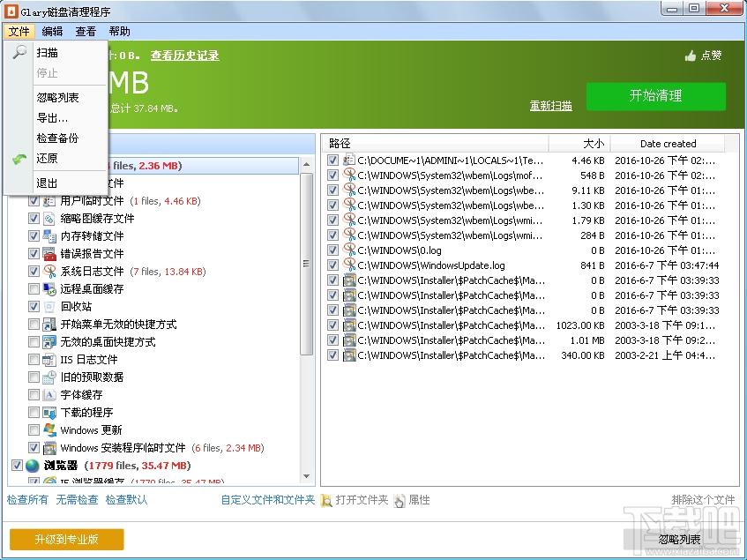Open the 查看历史记录 link
This screenshot has width=747, height=560.
click(x=185, y=56)
